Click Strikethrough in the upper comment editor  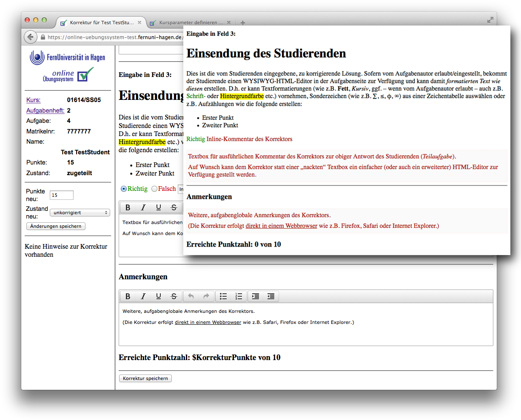point(174,207)
